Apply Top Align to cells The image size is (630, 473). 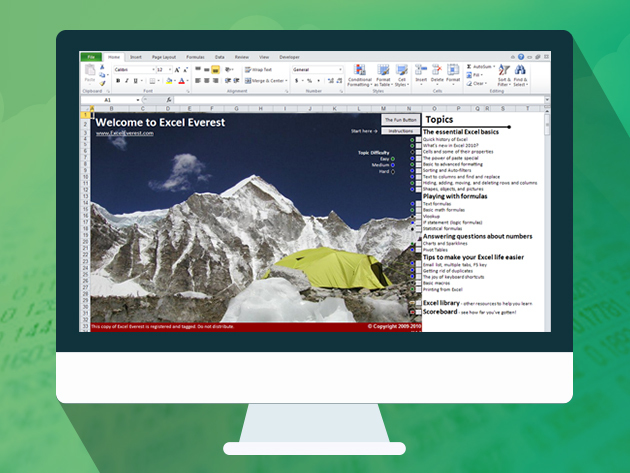[x=198, y=70]
